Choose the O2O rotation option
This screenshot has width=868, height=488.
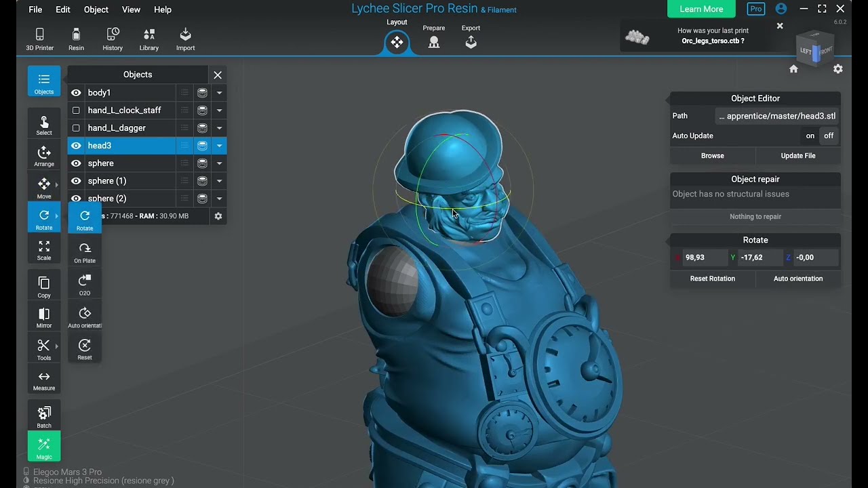click(x=85, y=285)
